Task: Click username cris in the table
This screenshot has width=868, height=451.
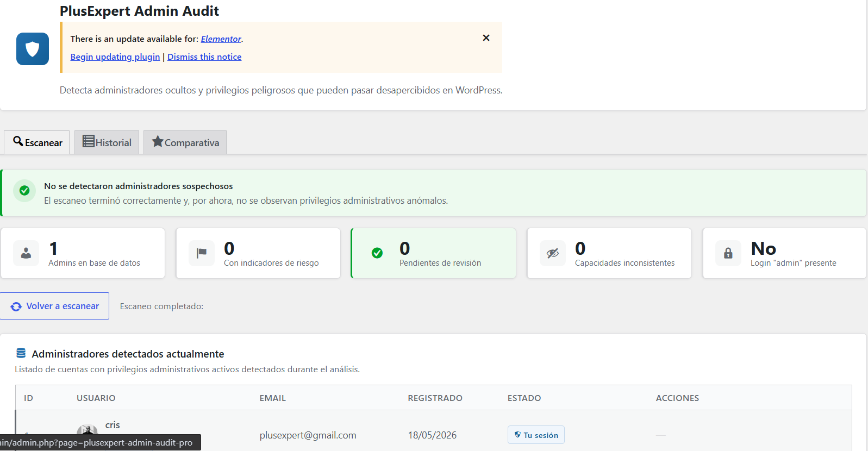Action: tap(113, 425)
